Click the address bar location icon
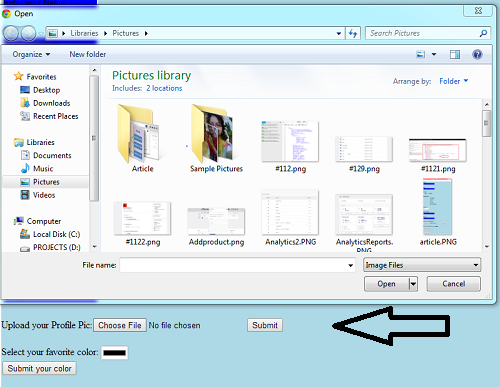Screen dimensions: 500x387 pos(52,33)
